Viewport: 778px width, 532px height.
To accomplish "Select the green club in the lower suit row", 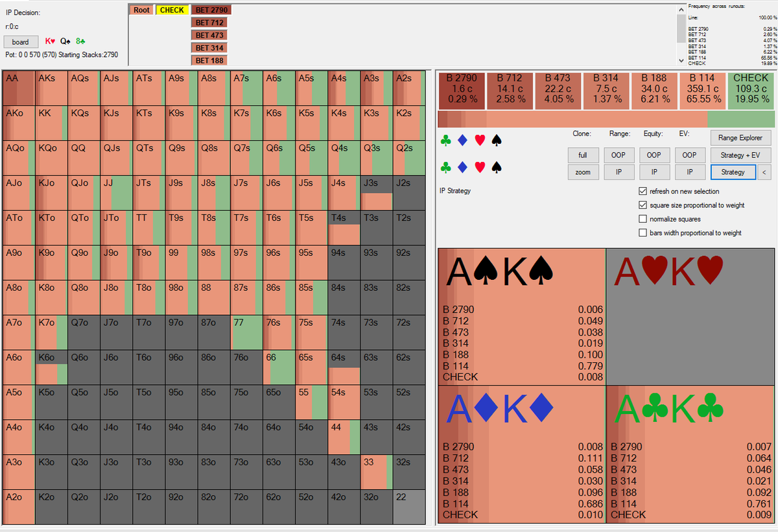I will tap(445, 167).
